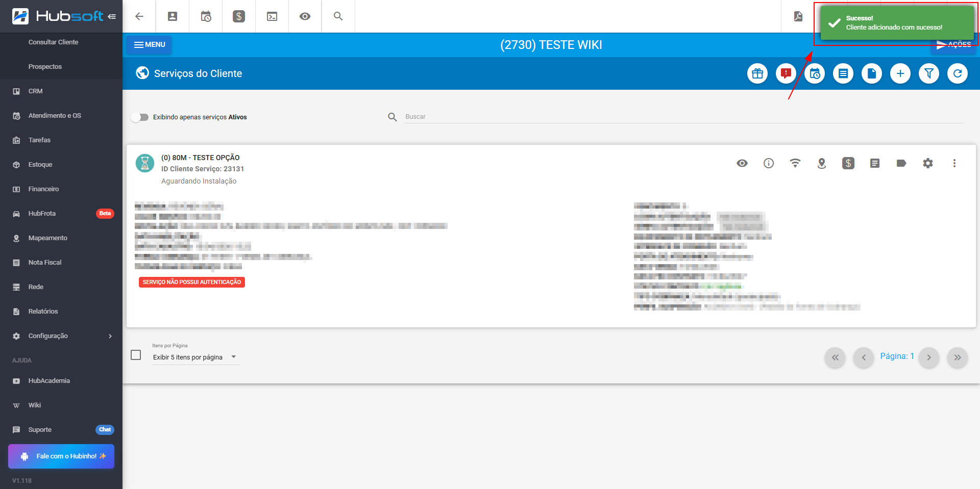
Task: Go to previous page of results
Action: 864,357
